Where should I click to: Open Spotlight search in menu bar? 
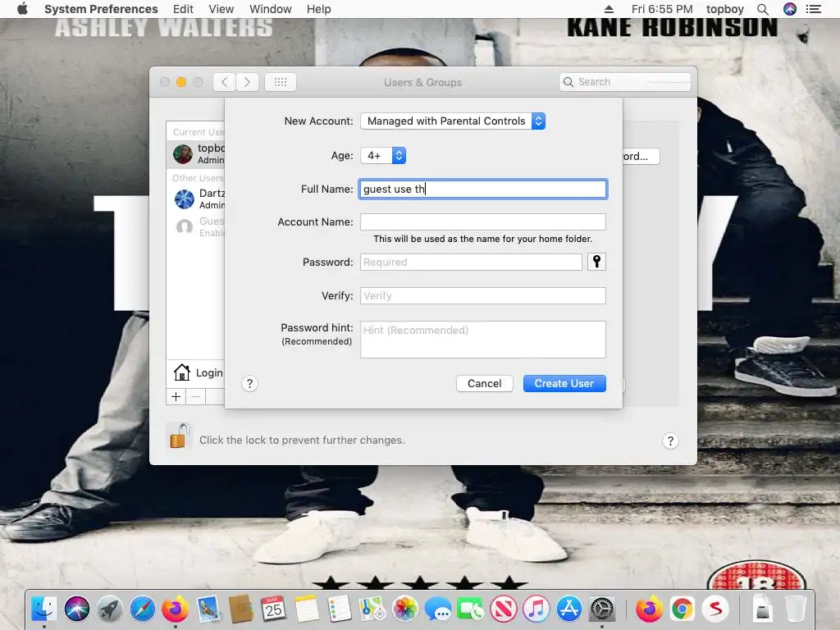tap(763, 9)
